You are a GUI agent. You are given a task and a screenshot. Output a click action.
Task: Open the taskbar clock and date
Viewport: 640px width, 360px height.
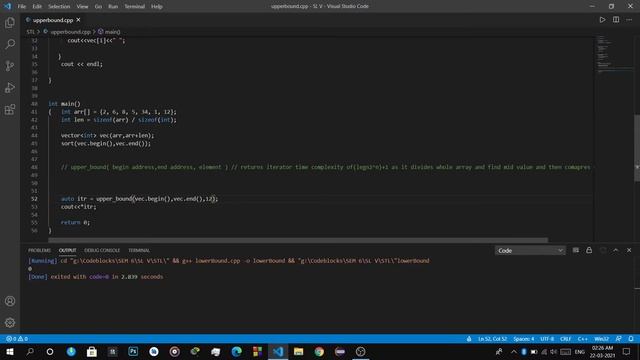[602, 351]
